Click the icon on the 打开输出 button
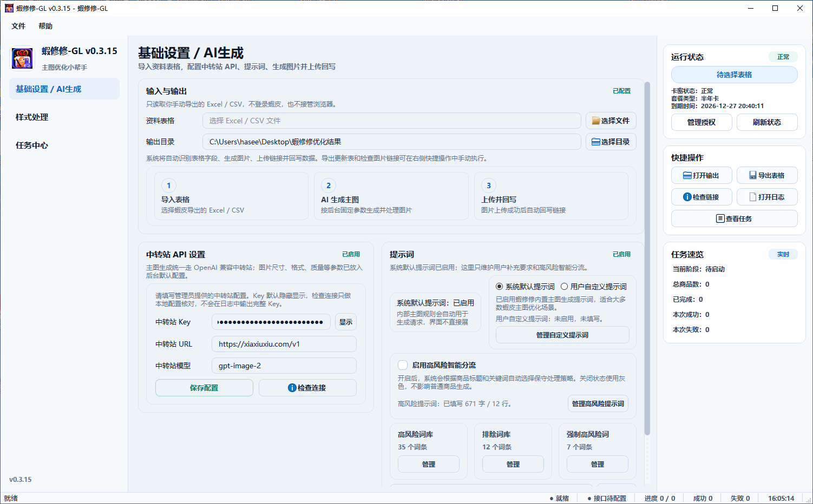The height and width of the screenshot is (504, 813). point(687,175)
